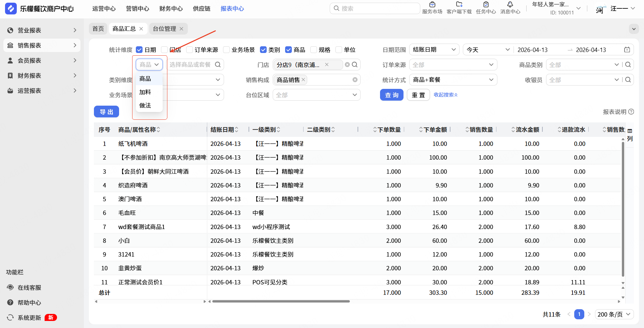This screenshot has height=328, width=644.
Task: Click the calendar icon in date range
Action: (x=627, y=50)
